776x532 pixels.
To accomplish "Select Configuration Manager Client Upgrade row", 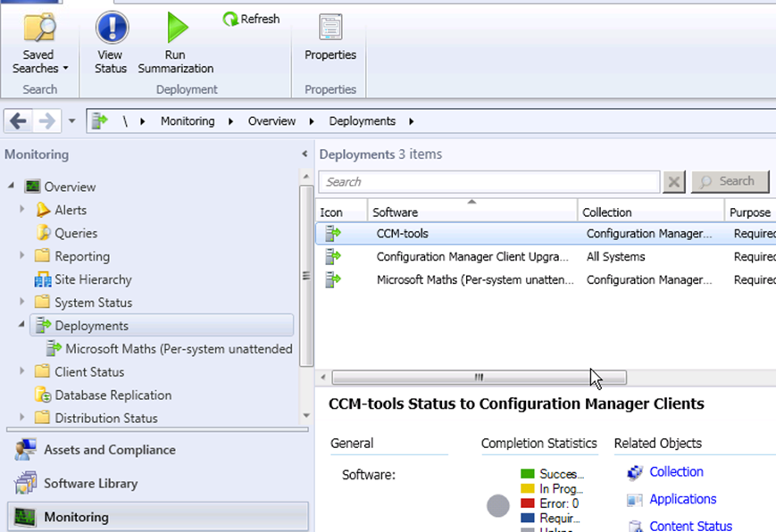I will point(546,257).
